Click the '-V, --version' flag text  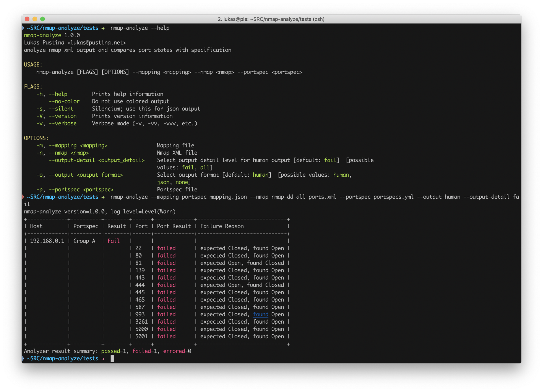coord(56,116)
